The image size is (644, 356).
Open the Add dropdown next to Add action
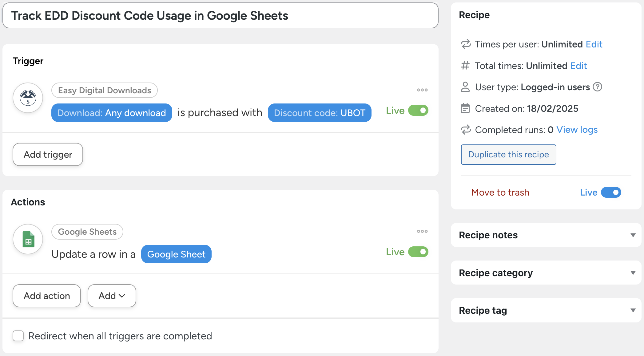pos(112,296)
